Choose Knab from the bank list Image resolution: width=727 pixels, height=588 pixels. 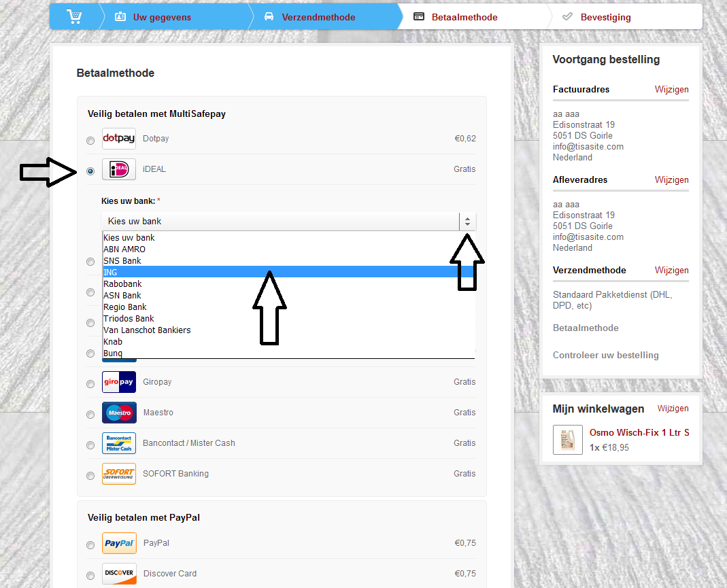coord(289,341)
